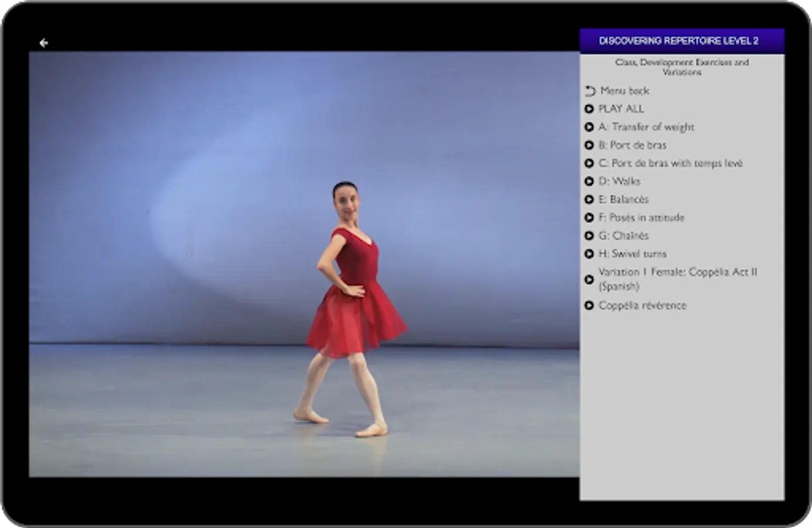Tap play icon beside D: Walks
Viewport: 812px width, 528px height.
point(589,182)
